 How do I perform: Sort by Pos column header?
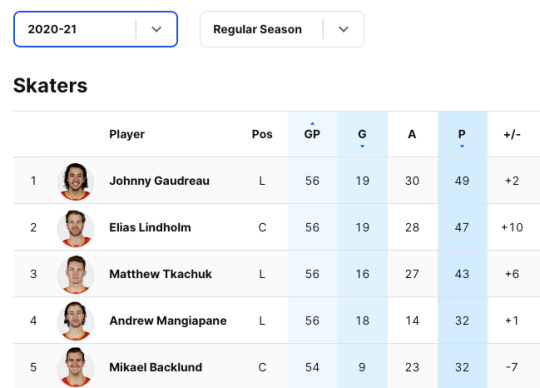[x=262, y=134]
